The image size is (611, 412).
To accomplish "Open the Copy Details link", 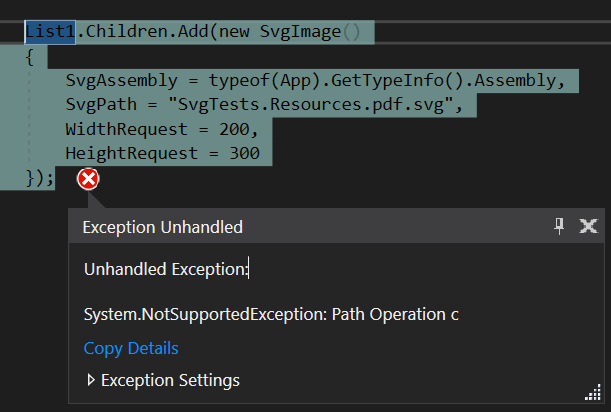I will [x=131, y=348].
